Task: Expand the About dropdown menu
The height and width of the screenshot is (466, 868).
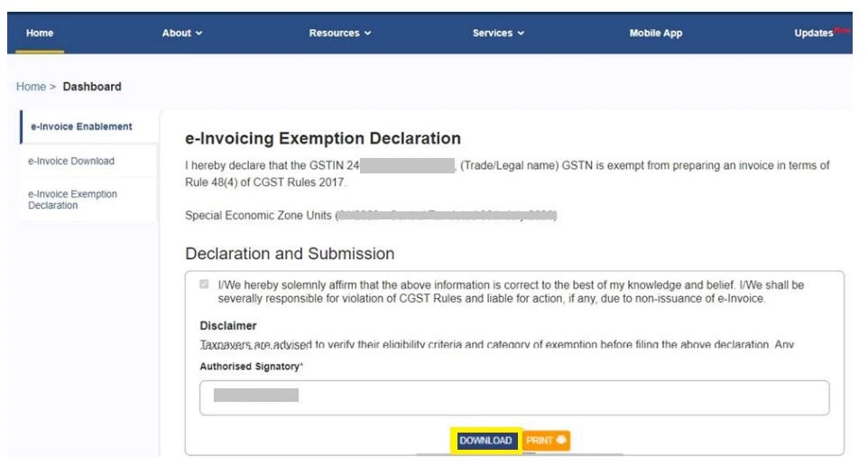Action: coord(181,33)
